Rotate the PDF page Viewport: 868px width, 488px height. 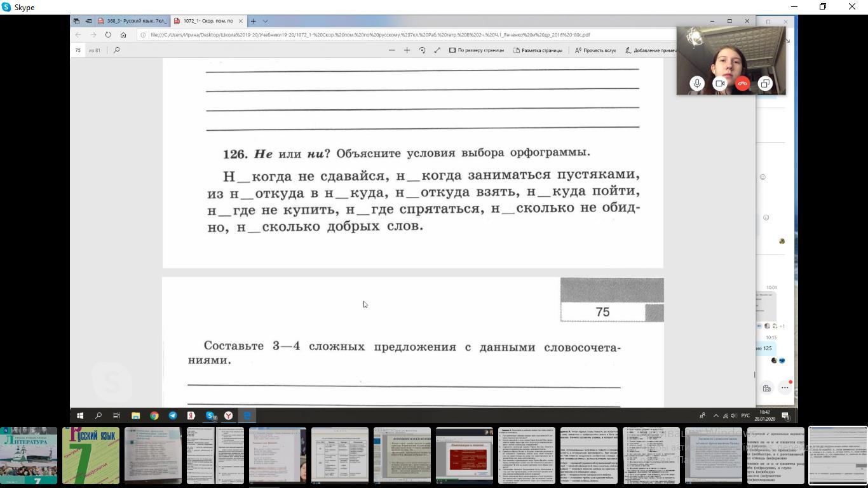422,50
